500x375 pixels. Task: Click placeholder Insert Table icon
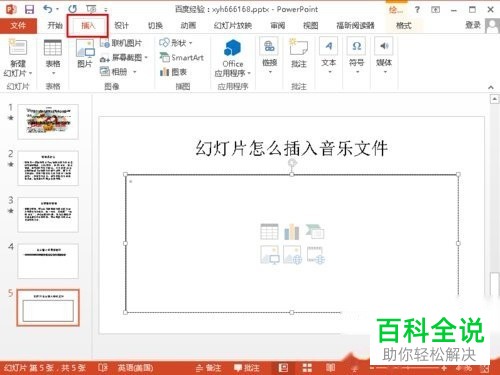click(x=269, y=232)
